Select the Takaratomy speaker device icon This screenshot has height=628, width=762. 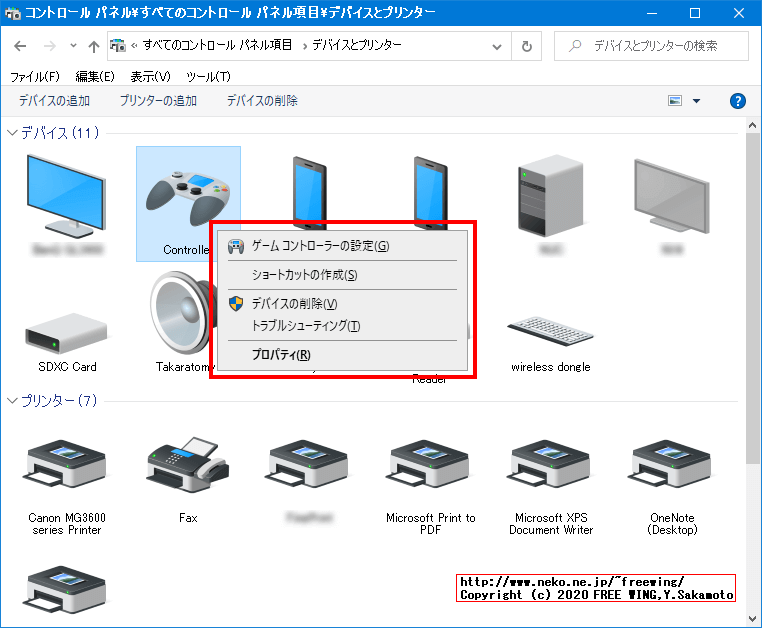click(181, 313)
